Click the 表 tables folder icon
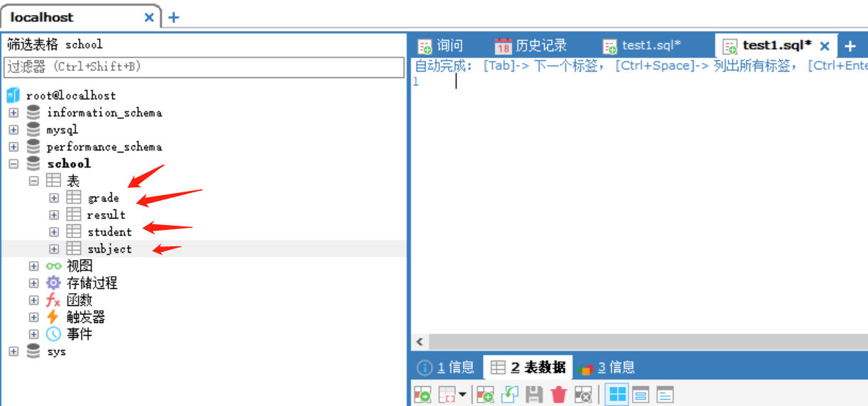 (54, 181)
